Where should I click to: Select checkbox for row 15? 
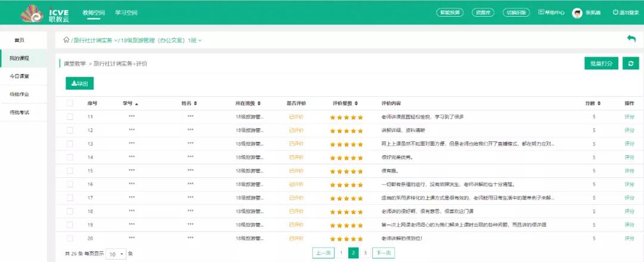pyautogui.click(x=70, y=171)
